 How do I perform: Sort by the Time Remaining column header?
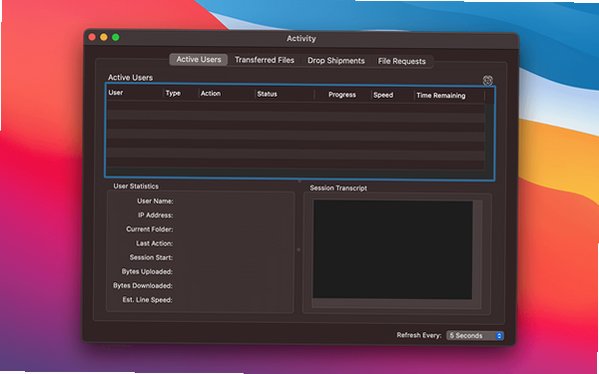point(449,96)
